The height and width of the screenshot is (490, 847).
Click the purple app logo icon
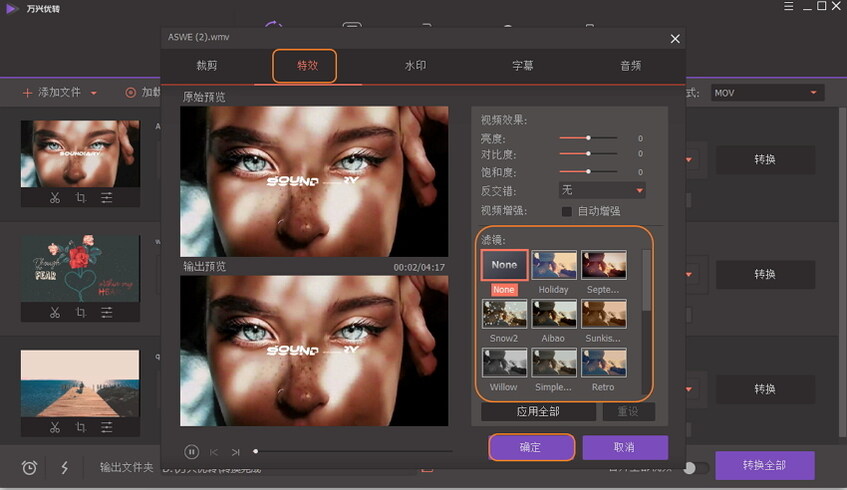coord(11,9)
